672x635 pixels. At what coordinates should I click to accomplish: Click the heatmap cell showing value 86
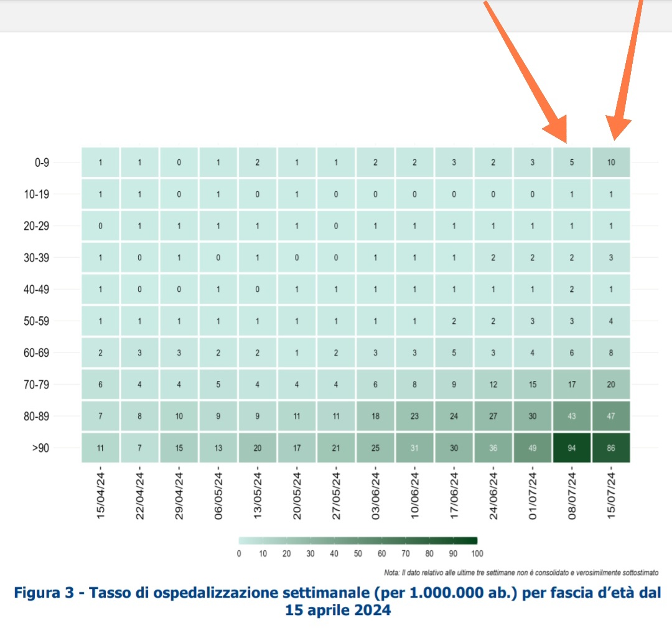coord(611,448)
